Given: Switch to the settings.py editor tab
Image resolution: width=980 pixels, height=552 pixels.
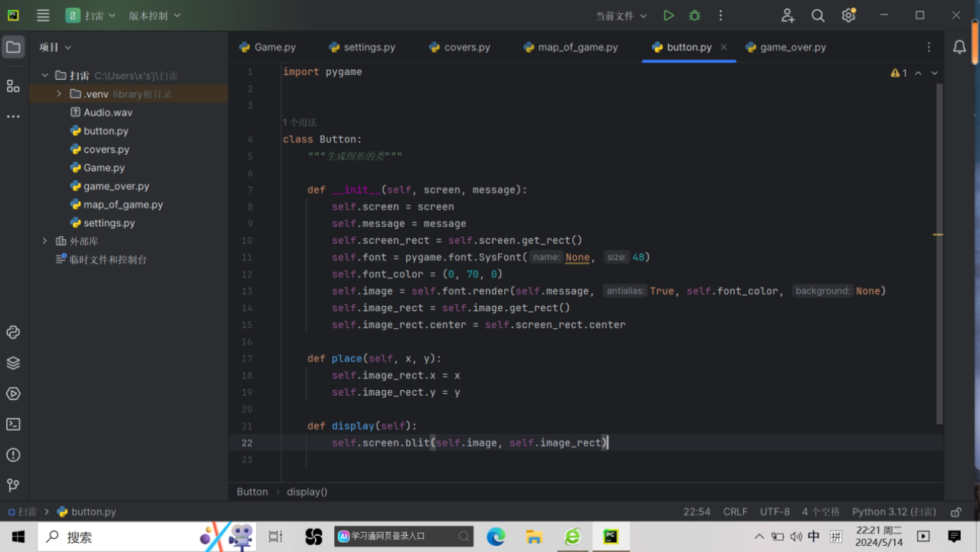Looking at the screenshot, I should [x=369, y=48].
